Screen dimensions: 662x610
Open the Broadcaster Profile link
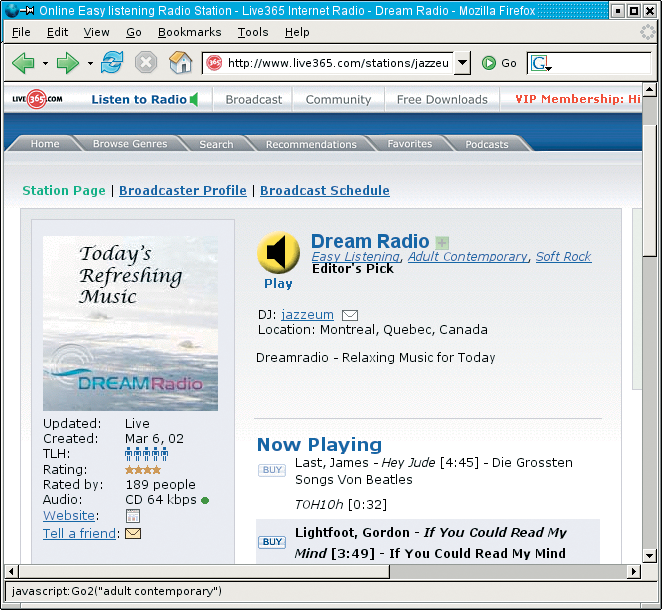pos(183,190)
